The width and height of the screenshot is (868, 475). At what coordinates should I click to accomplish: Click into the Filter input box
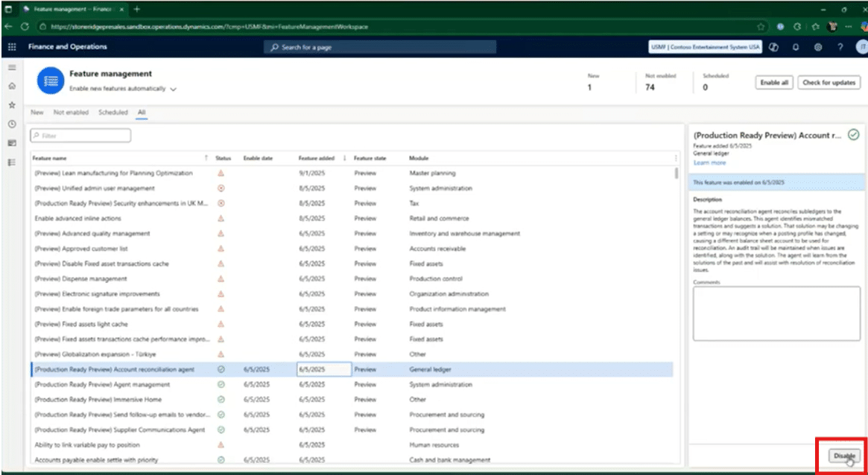point(80,136)
